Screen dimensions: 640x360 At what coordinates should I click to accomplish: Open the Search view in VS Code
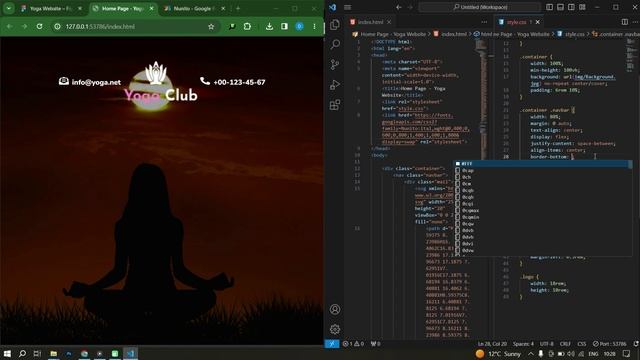coord(335,44)
